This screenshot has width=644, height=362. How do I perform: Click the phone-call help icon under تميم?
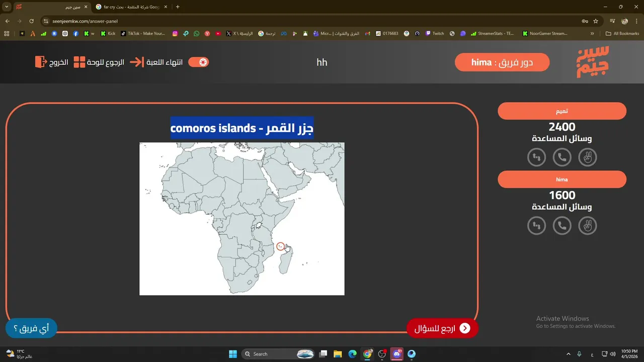[x=562, y=157]
